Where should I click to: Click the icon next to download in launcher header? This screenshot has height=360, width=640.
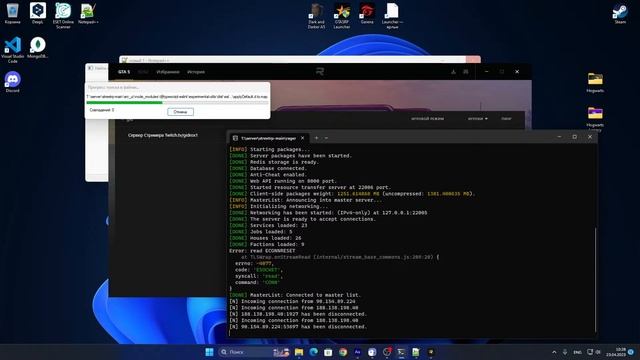(466, 72)
